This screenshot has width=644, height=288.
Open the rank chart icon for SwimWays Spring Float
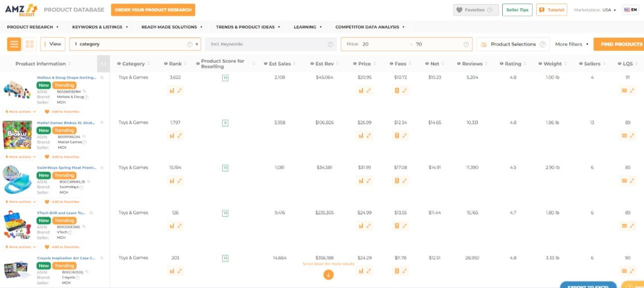click(172, 180)
